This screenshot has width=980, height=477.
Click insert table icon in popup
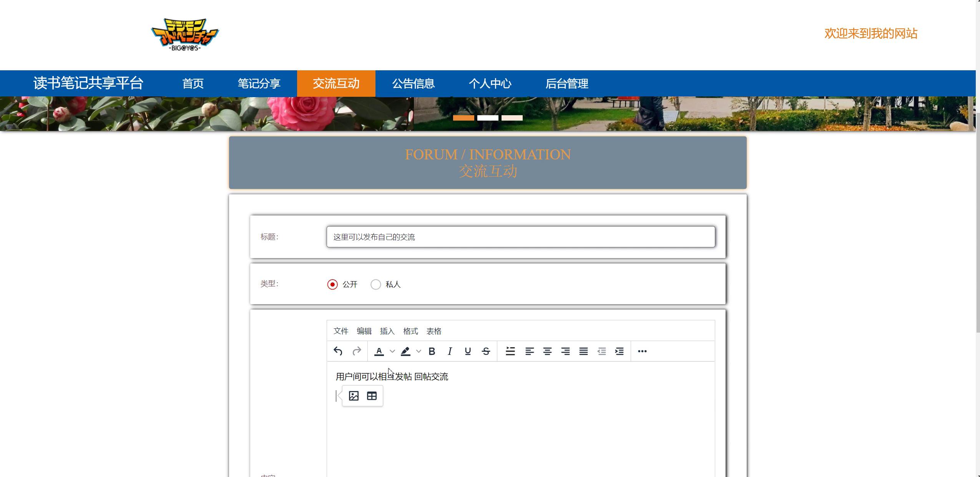coord(372,396)
